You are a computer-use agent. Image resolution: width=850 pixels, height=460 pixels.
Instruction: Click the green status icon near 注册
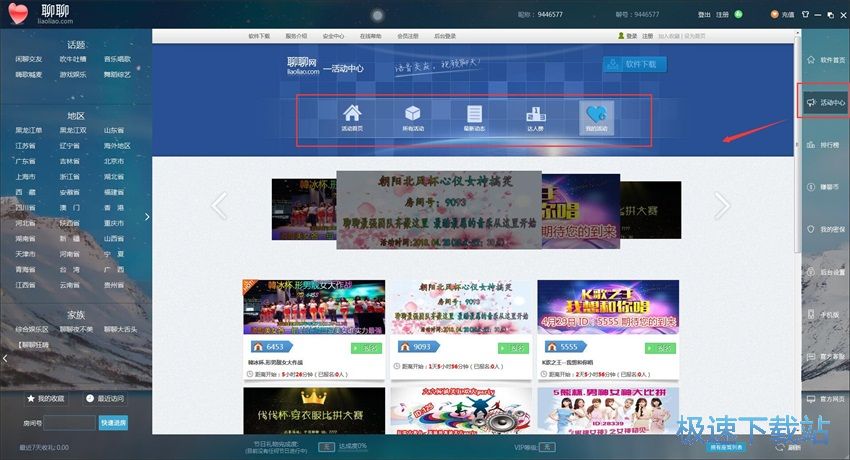coord(738,15)
